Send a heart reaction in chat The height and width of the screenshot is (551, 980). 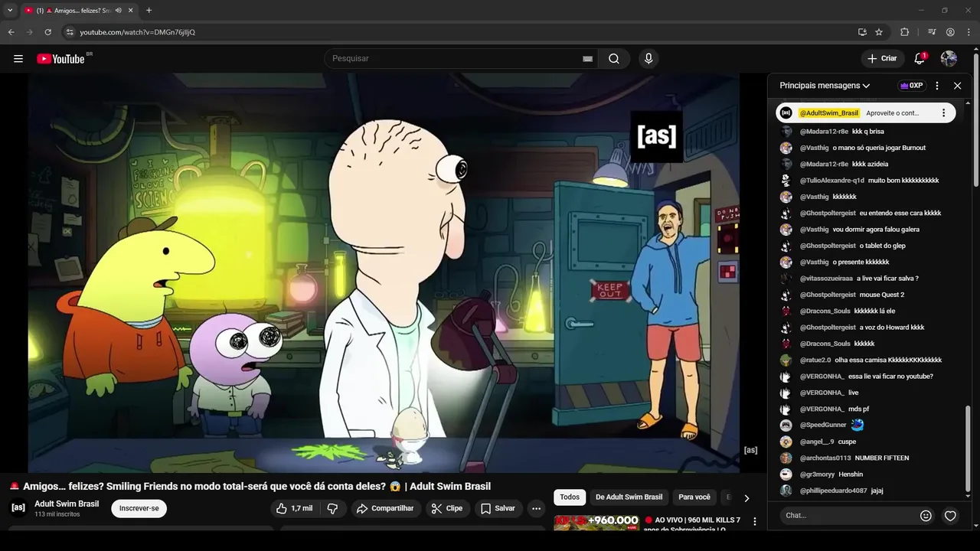pos(950,516)
